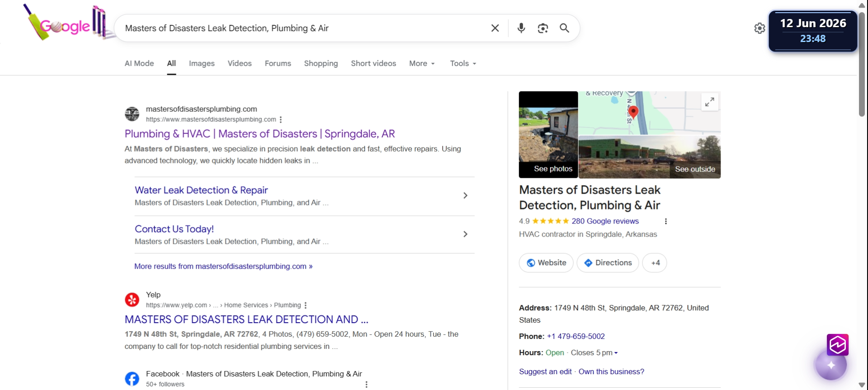This screenshot has width=868, height=390.
Task: Clear the search box text
Action: point(495,28)
